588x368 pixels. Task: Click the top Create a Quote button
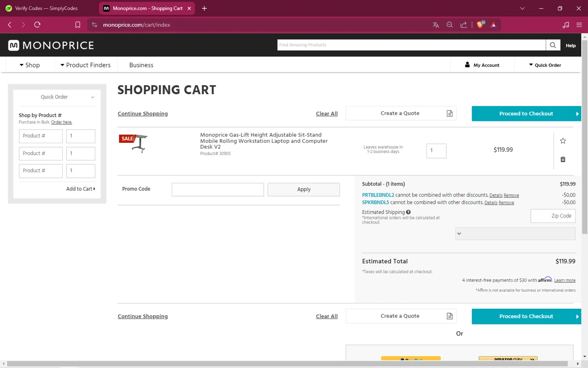[x=401, y=113]
